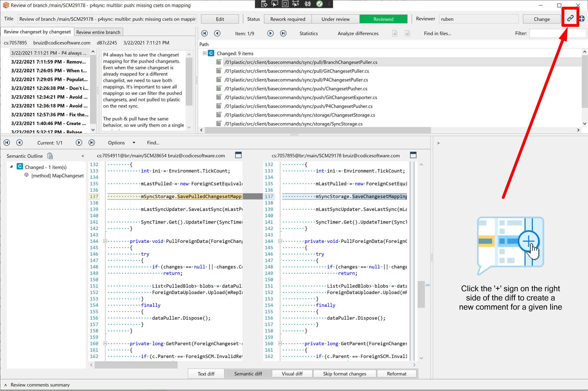The width and height of the screenshot is (588, 391).
Task: Click the get review link chain icon
Action: (570, 18)
